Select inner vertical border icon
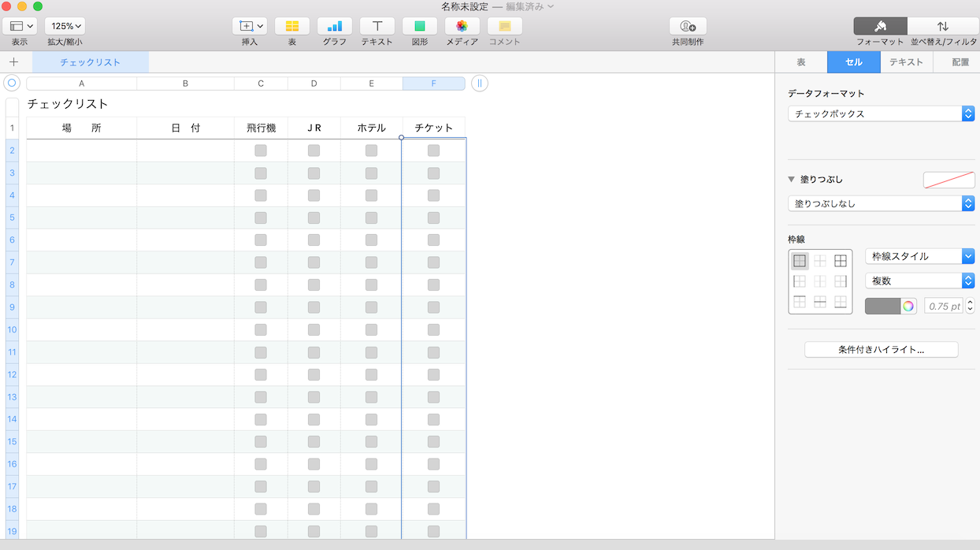This screenshot has height=550, width=980. tap(820, 281)
